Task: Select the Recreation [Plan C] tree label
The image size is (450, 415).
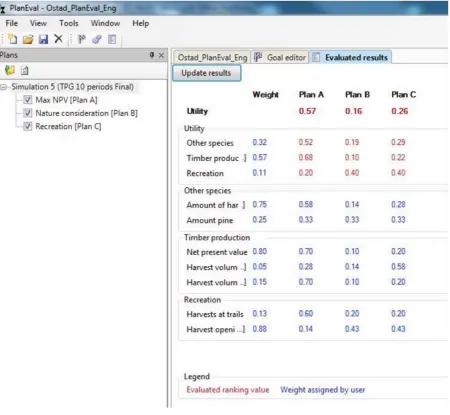Action: click(68, 127)
